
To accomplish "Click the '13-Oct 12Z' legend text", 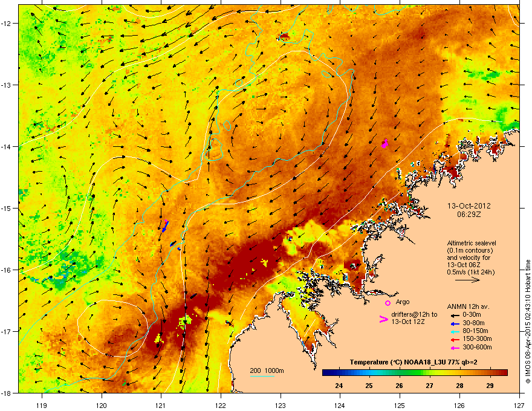I will (408, 322).
